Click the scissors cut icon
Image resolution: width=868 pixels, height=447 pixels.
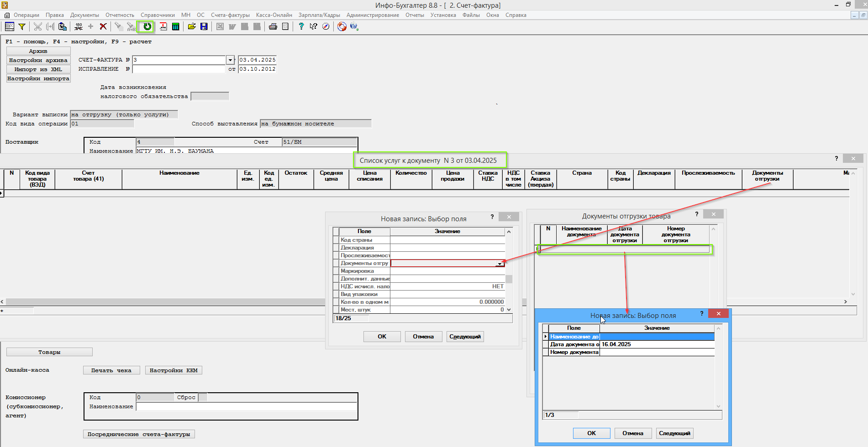[38, 26]
